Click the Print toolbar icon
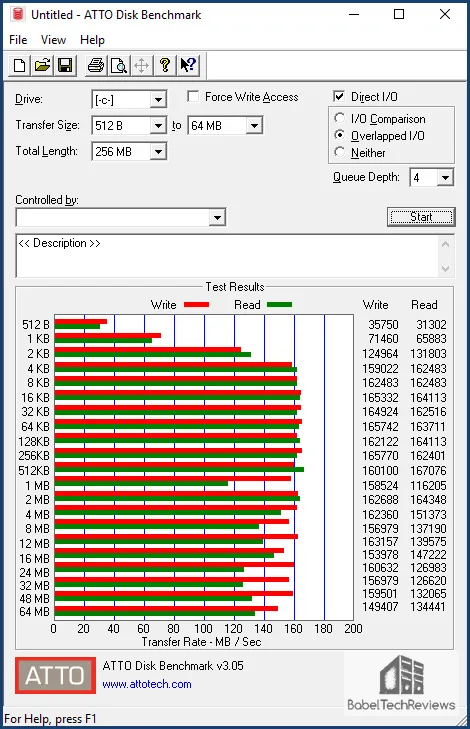This screenshot has width=470, height=729. pos(96,66)
